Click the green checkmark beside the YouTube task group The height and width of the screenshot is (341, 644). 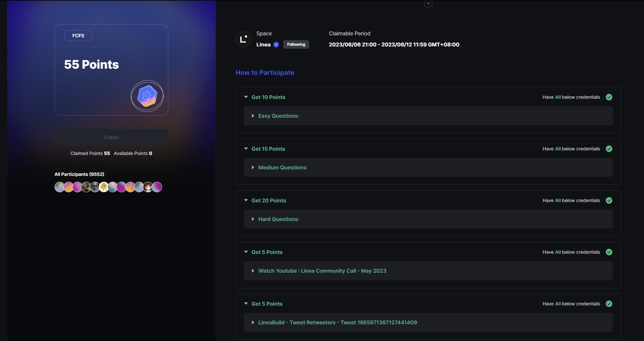coord(609,252)
